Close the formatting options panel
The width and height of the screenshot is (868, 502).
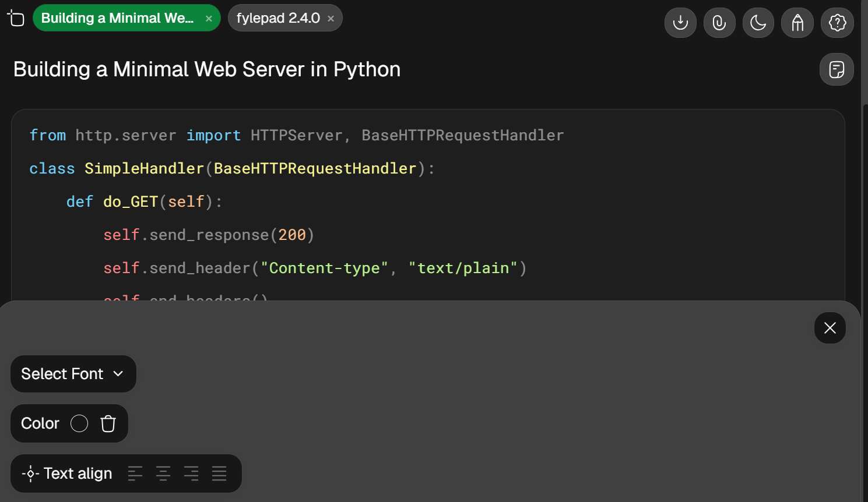pos(830,328)
